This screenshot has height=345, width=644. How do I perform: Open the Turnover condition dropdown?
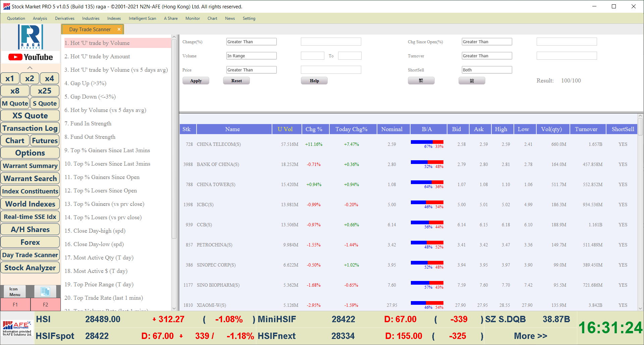point(487,56)
